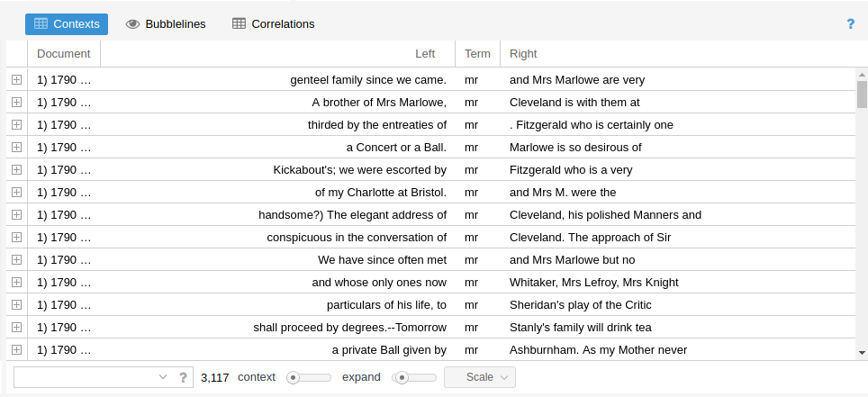Sort by the Document column header
The height and width of the screenshot is (397, 868).
pyautogui.click(x=64, y=54)
